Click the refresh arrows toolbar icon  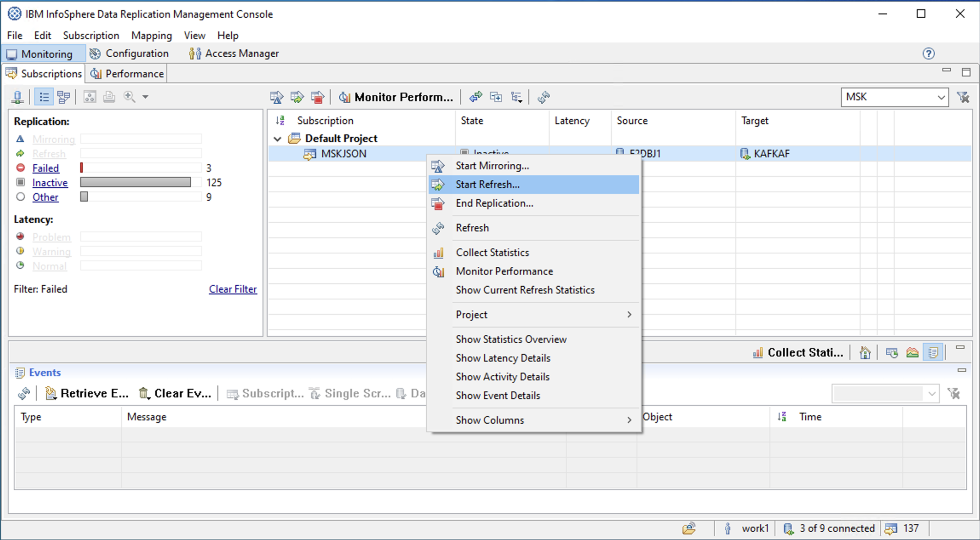point(544,97)
